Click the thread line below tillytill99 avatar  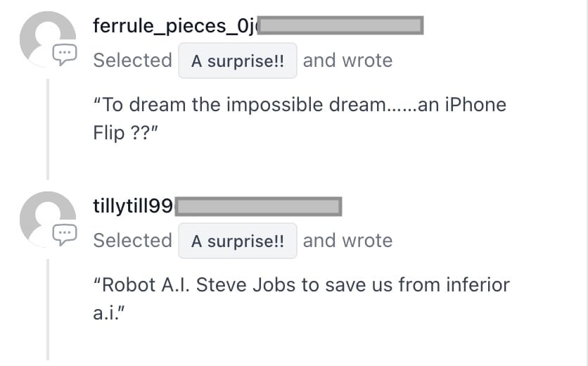click(x=48, y=310)
